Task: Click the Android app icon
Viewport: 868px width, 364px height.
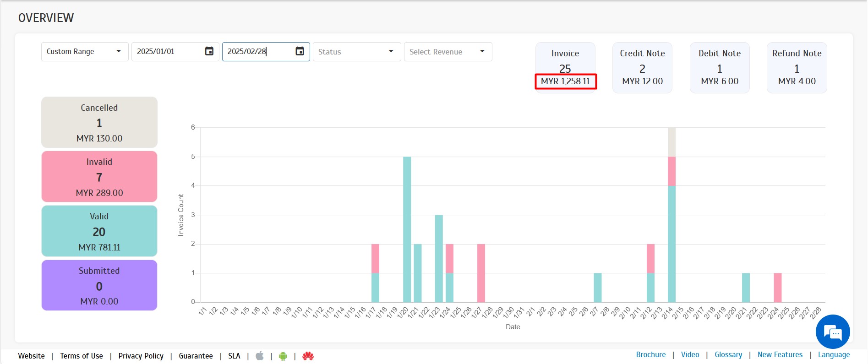Action: (283, 356)
